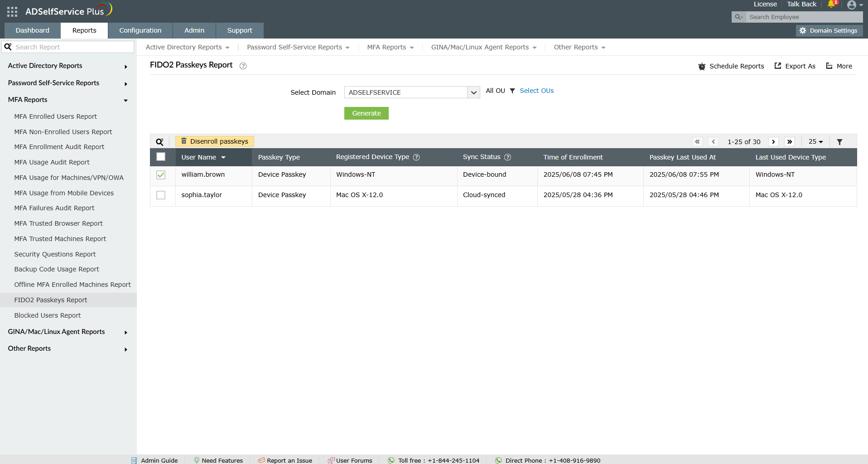Expand Active Directory Reports in sidebar
The image size is (868, 464).
point(68,66)
